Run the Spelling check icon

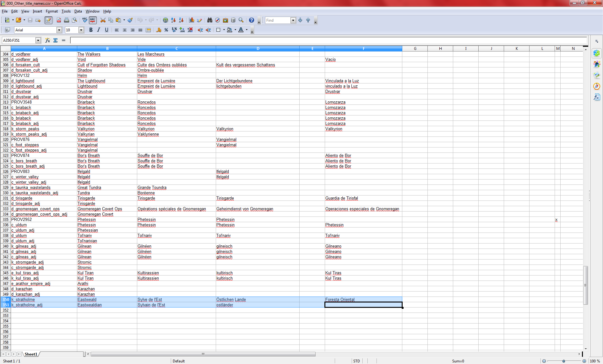click(x=85, y=20)
